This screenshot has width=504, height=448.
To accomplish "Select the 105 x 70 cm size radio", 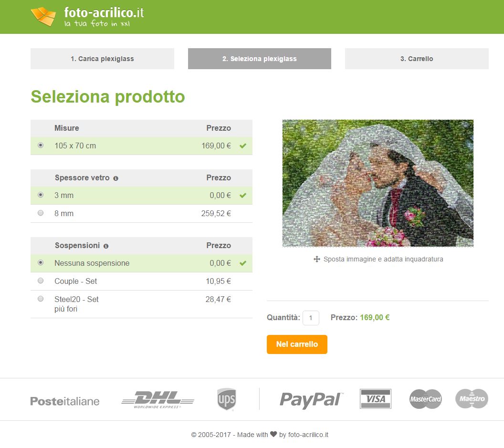I will pos(41,145).
